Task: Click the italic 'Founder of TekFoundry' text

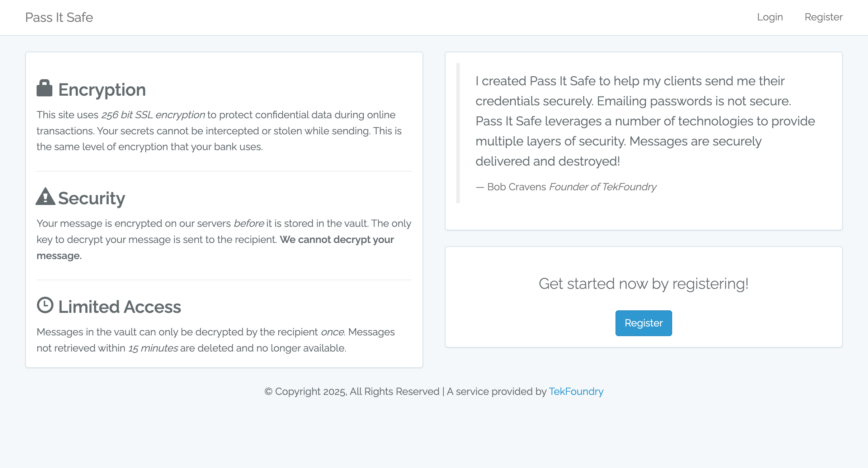Action: coord(603,187)
